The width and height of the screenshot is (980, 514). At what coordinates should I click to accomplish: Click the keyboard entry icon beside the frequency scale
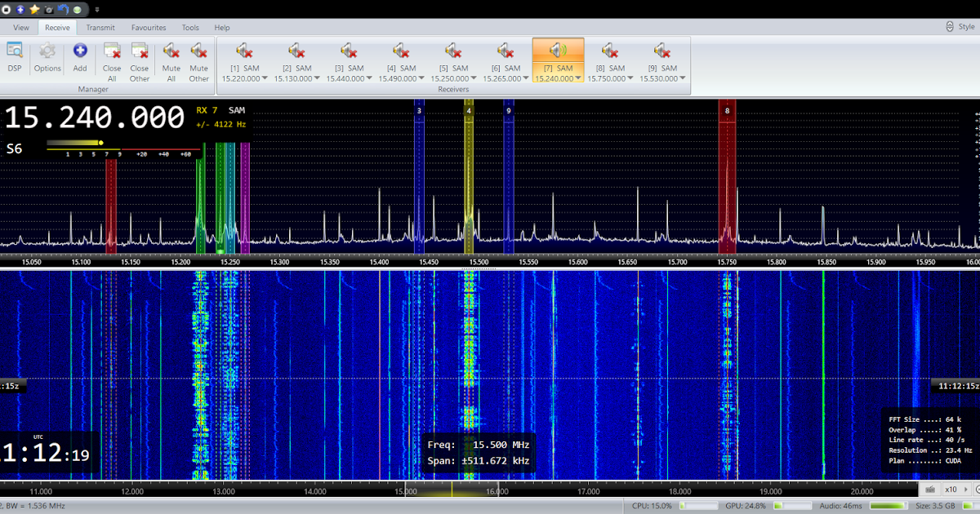click(x=929, y=489)
